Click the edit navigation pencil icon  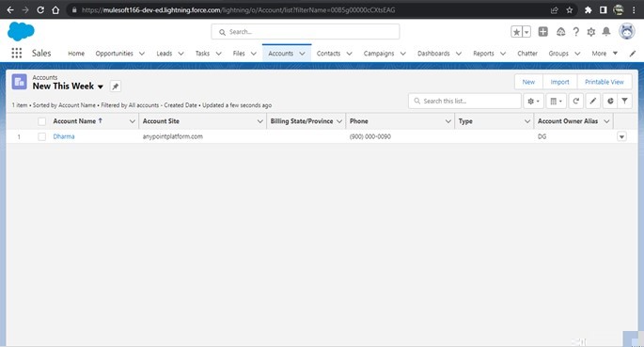[633, 54]
